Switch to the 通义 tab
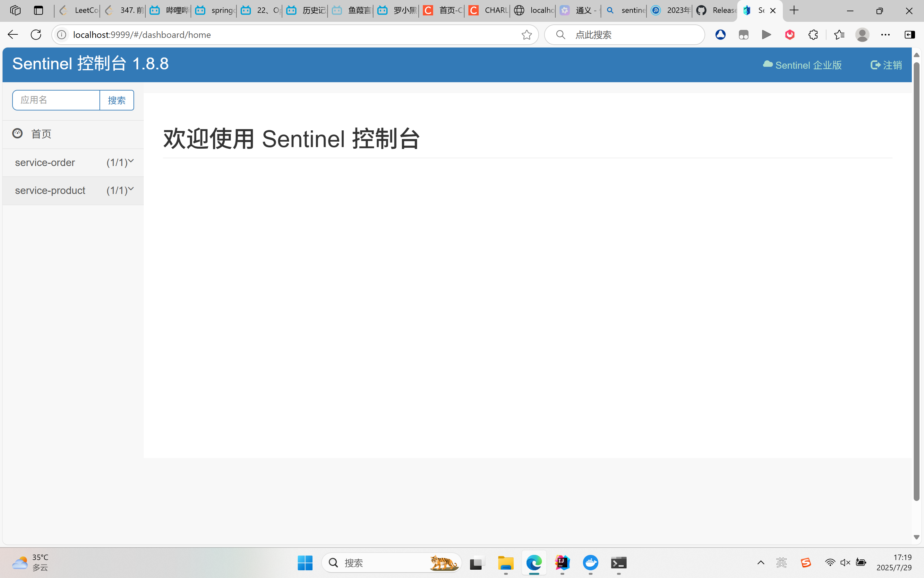This screenshot has height=578, width=924. 579,10
